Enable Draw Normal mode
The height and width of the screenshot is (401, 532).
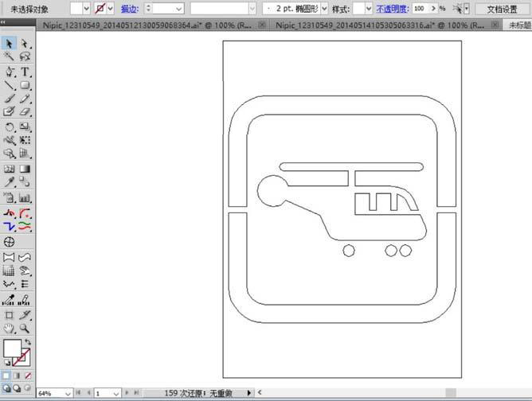(6, 387)
